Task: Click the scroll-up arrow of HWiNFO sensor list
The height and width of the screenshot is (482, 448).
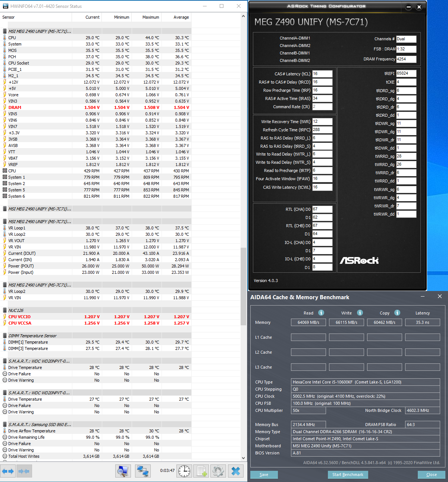Action: click(x=244, y=16)
